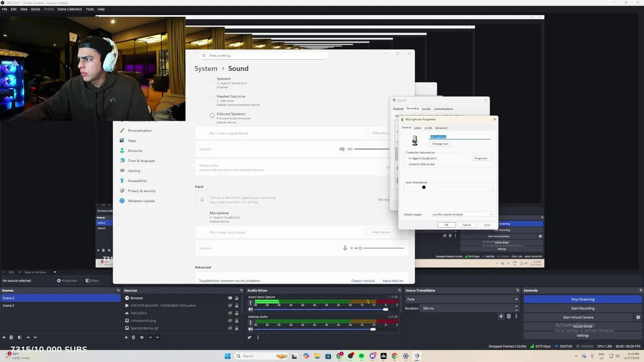This screenshot has width=644, height=362.
Task: Open the Fade transition dropdown
Action: coord(462,299)
